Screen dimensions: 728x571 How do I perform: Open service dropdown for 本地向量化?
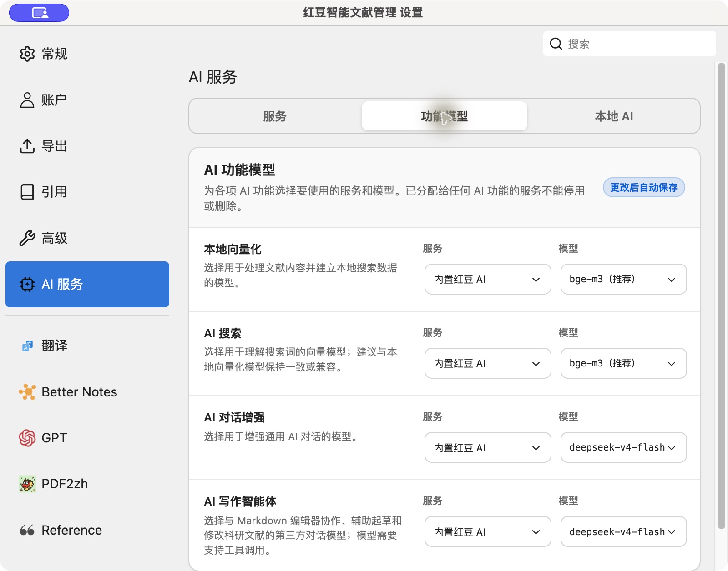488,279
